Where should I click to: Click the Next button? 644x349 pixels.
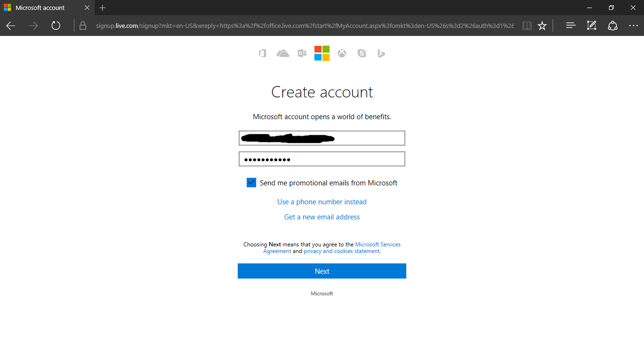pos(322,271)
